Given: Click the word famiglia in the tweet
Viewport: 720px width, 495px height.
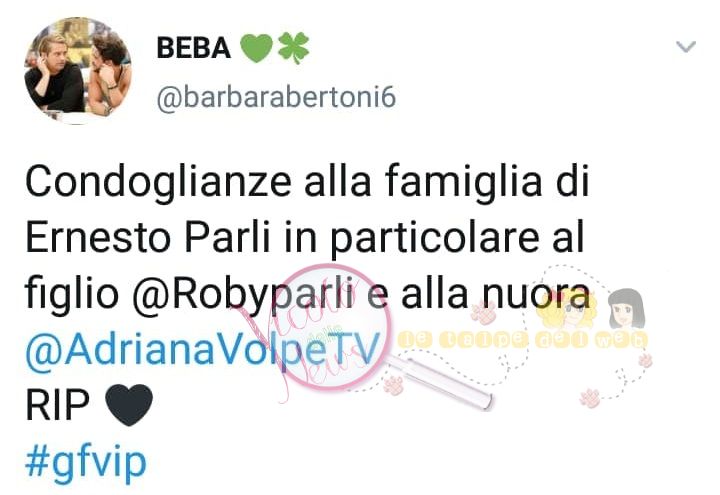Looking at the screenshot, I should pyautogui.click(x=464, y=182).
